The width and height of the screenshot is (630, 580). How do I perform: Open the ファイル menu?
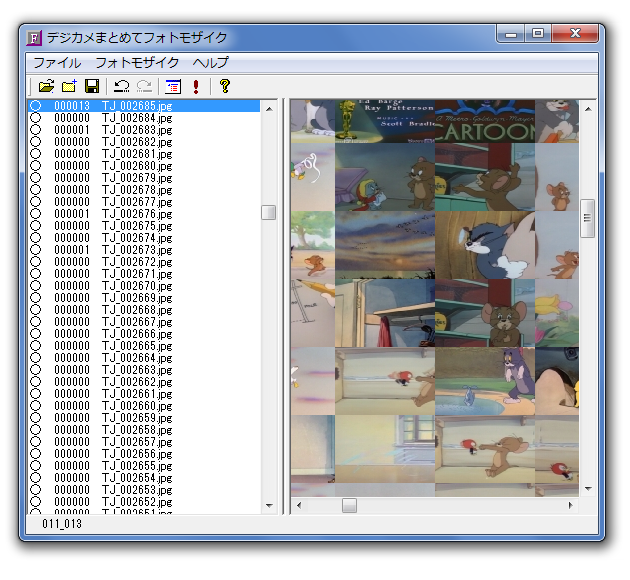(x=57, y=62)
